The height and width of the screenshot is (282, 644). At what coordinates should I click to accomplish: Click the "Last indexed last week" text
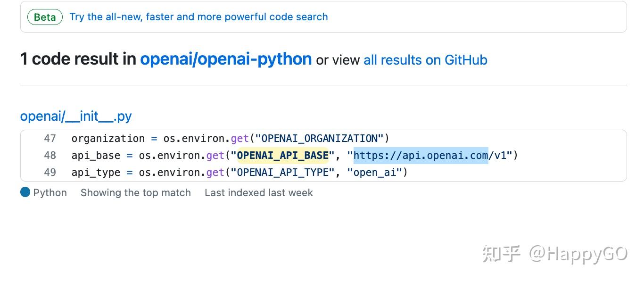pos(259,193)
